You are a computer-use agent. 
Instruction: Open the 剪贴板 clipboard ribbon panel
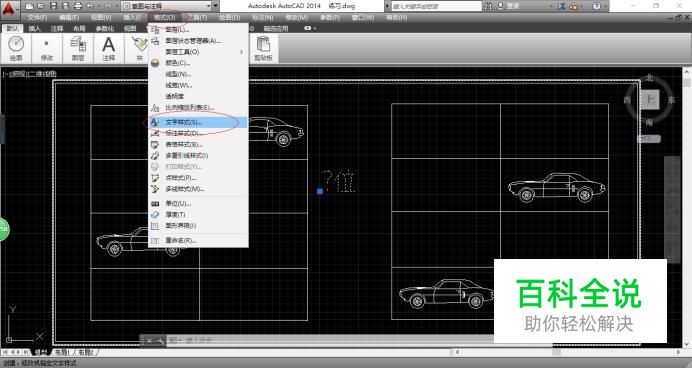(263, 49)
